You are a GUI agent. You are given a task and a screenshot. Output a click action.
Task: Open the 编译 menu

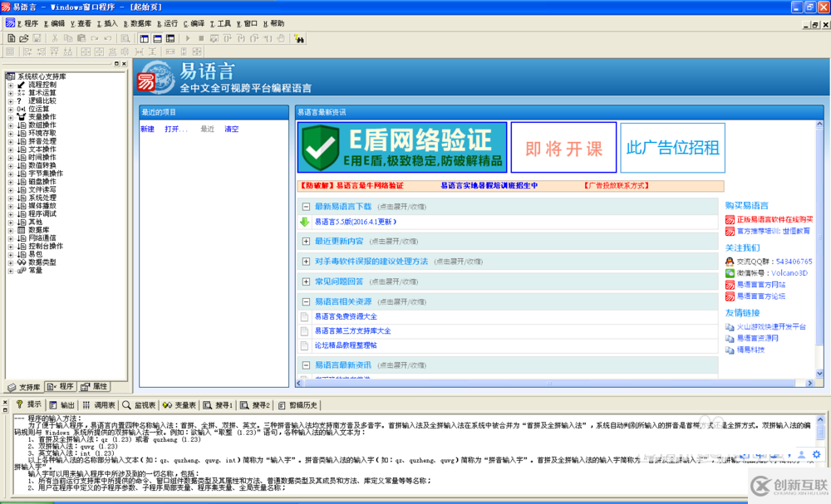194,23
